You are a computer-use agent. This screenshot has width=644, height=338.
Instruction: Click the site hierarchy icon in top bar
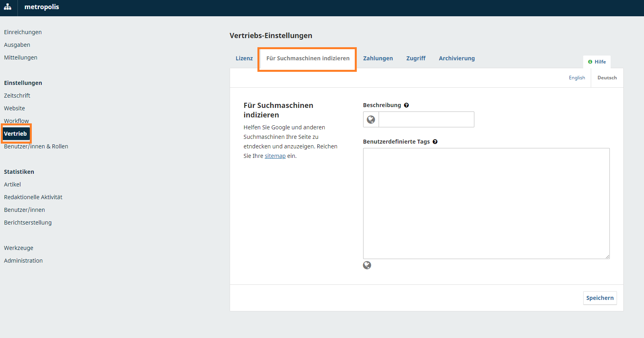click(8, 7)
